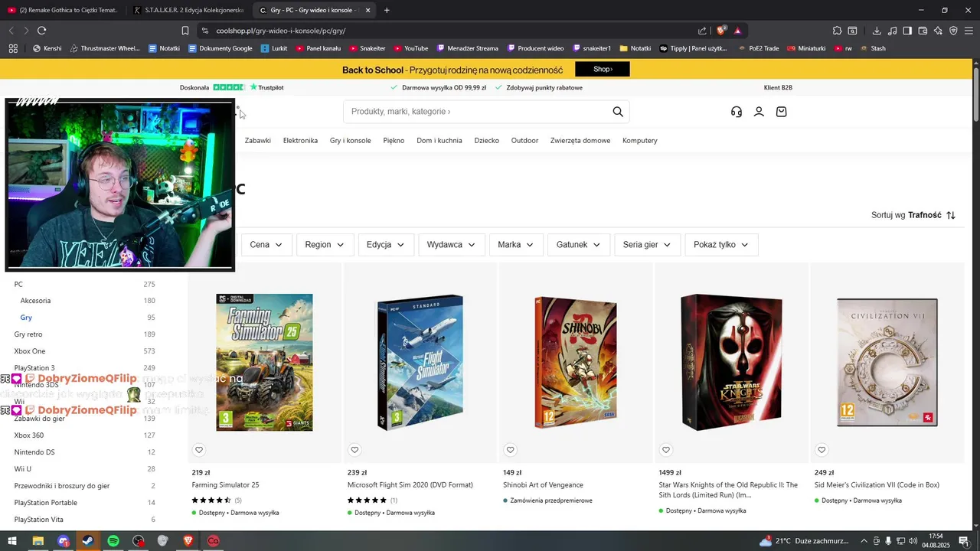This screenshot has width=980, height=551.
Task: Open Dom i kuchnia menu category
Action: (x=439, y=141)
